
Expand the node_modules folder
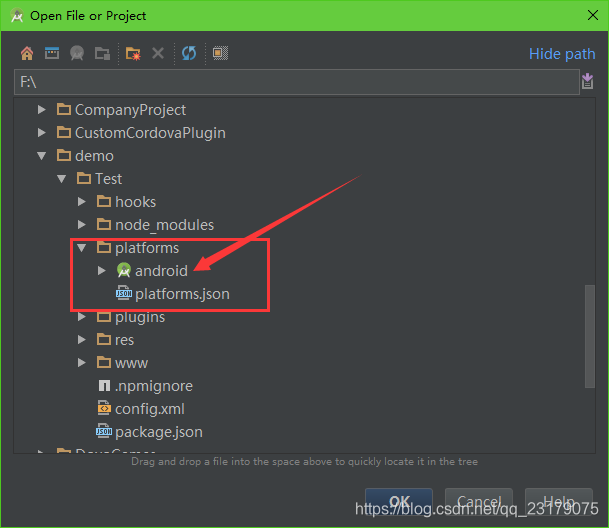click(x=82, y=225)
